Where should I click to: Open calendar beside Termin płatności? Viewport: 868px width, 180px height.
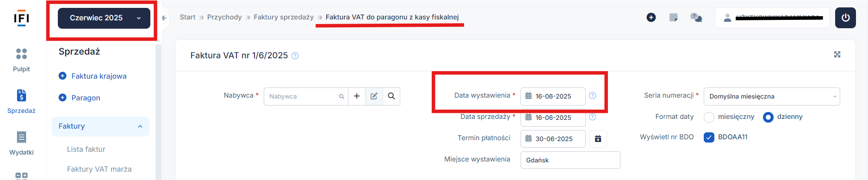click(598, 139)
